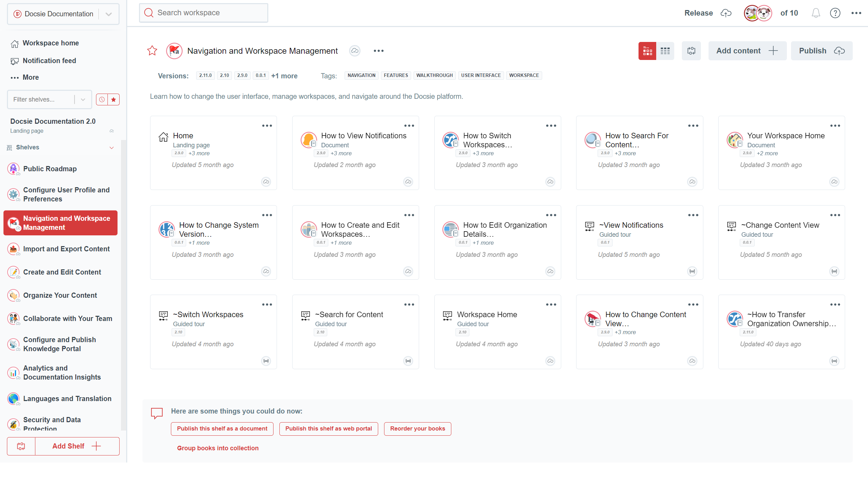
Task: Open options on ~View Notifications card
Action: tap(693, 215)
